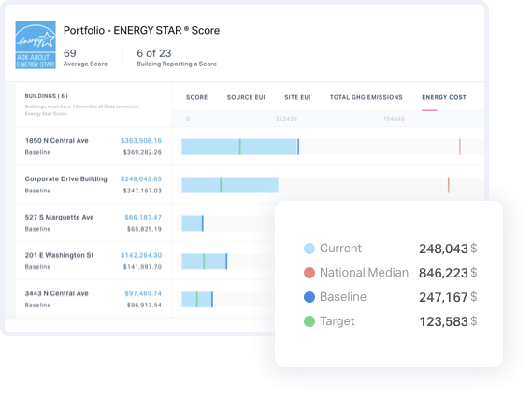
Task: Click the red National Median legend dot
Action: [309, 273]
